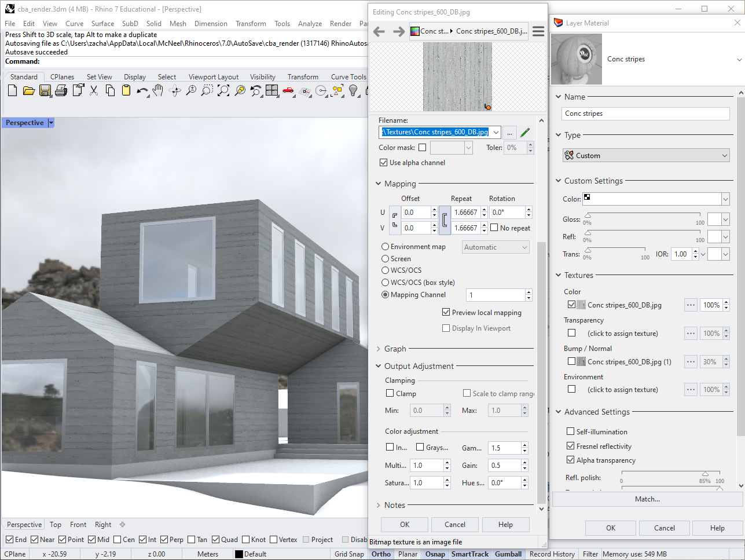Image resolution: width=745 pixels, height=560 pixels.
Task: Click the Print icon in toolbar
Action: pyautogui.click(x=61, y=90)
